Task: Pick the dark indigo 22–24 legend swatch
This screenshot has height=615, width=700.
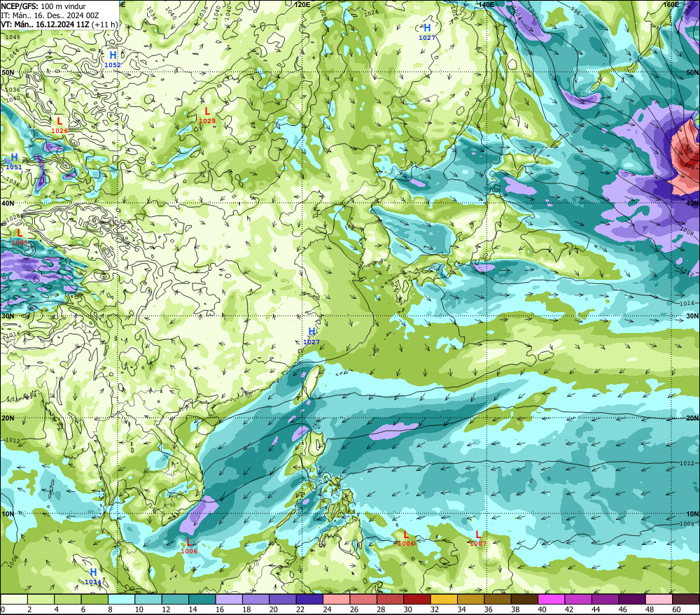Action: point(309,599)
